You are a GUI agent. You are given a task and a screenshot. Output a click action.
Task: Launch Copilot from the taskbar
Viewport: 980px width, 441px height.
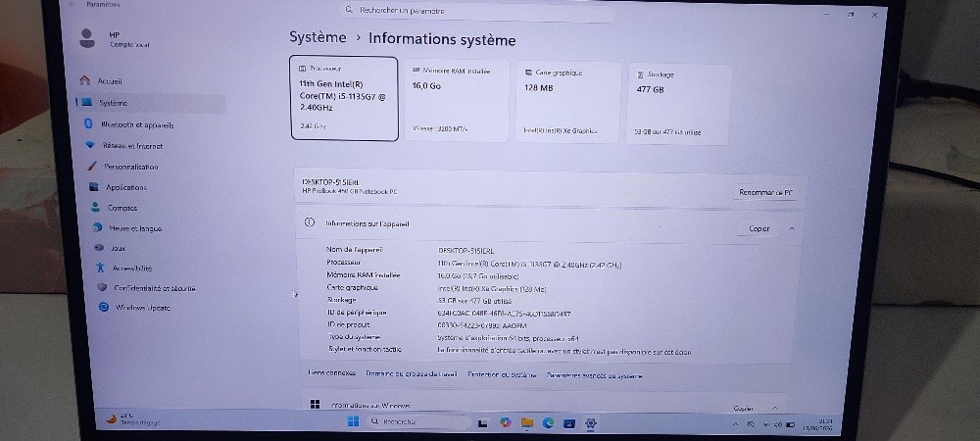[506, 423]
